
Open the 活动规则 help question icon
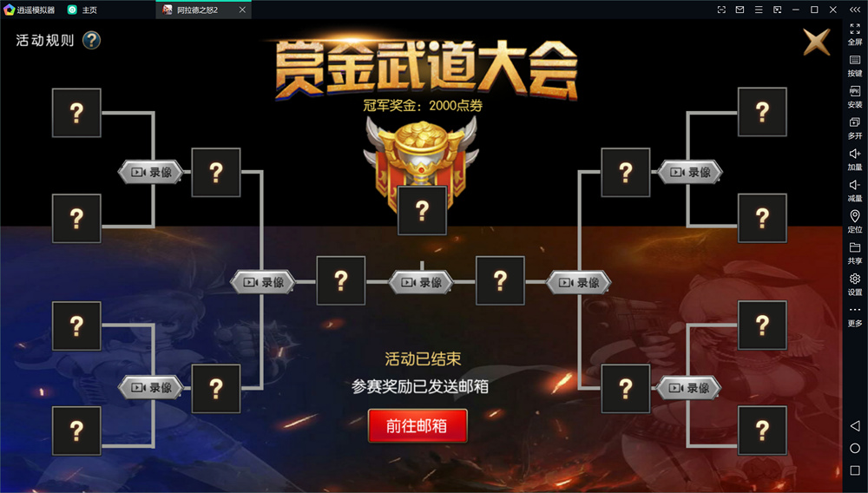pos(91,41)
